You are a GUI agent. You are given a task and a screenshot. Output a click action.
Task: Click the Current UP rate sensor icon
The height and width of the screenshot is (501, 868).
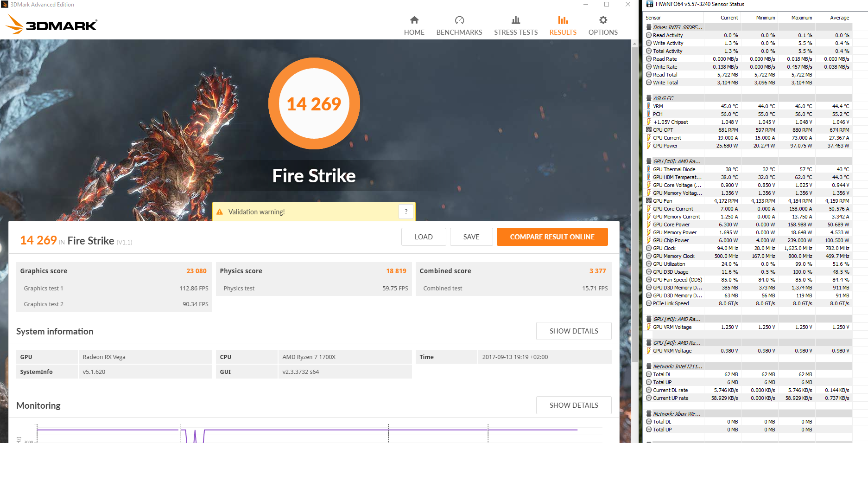click(x=649, y=398)
